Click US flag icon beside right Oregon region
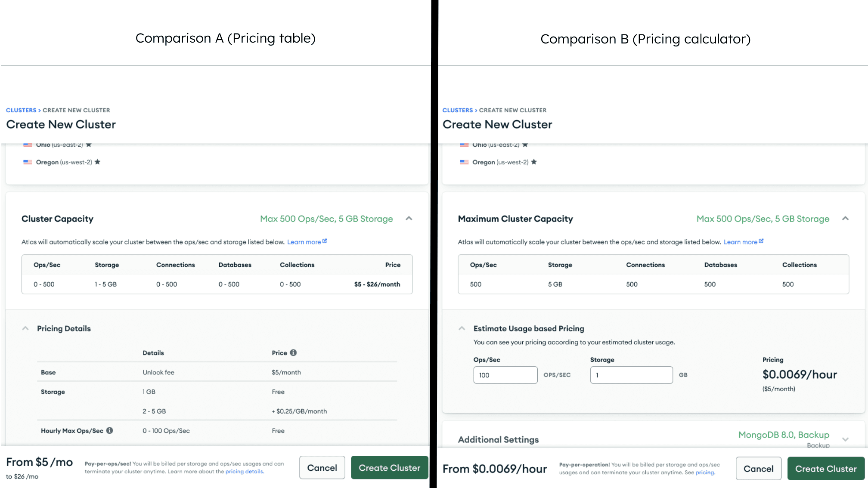The image size is (868, 488). click(464, 162)
